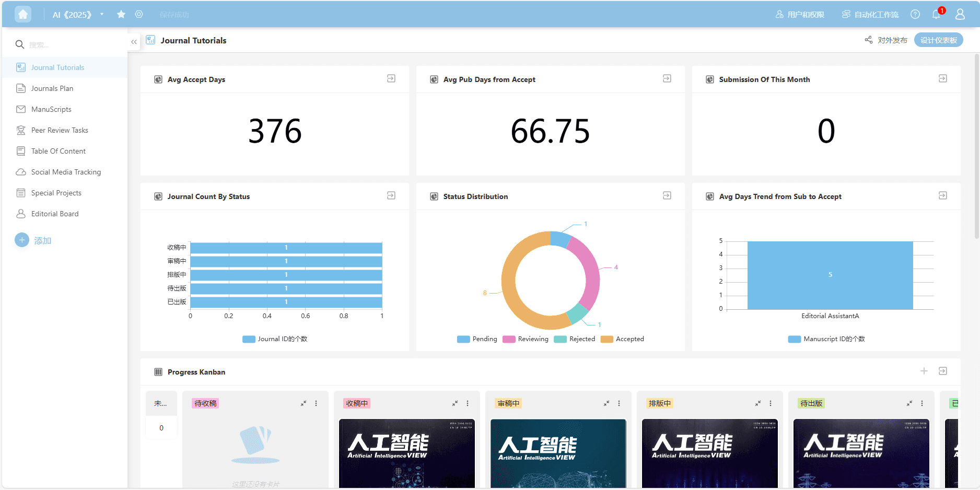Viewport: 980px width, 490px height.
Task: Click 对外发布 to publish externally
Action: [x=886, y=40]
